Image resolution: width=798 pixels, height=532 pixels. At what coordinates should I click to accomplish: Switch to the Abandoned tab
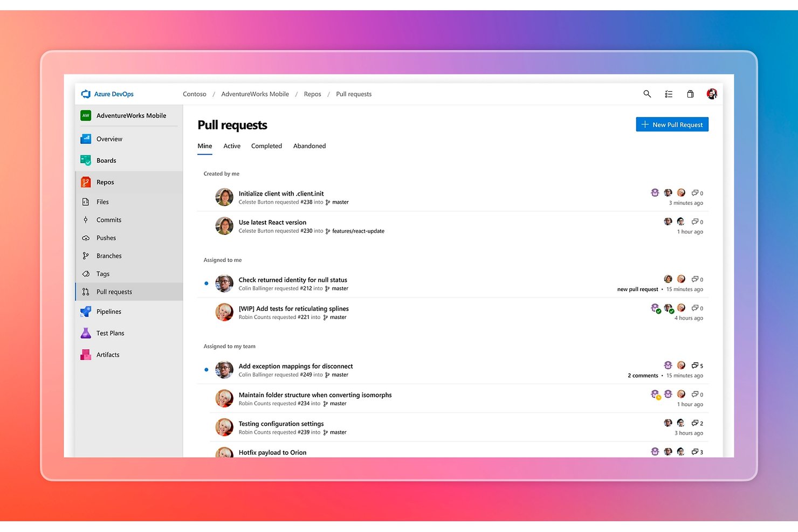pyautogui.click(x=309, y=146)
